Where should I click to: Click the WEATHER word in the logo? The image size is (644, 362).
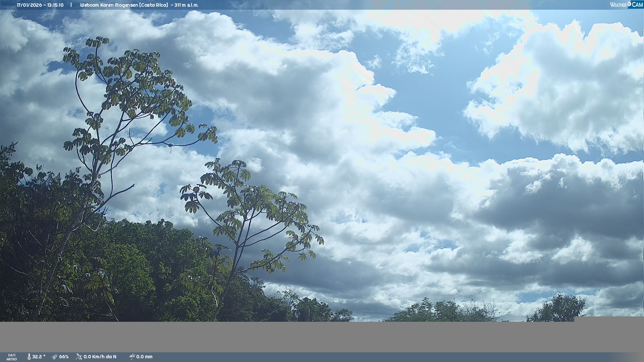point(618,5)
